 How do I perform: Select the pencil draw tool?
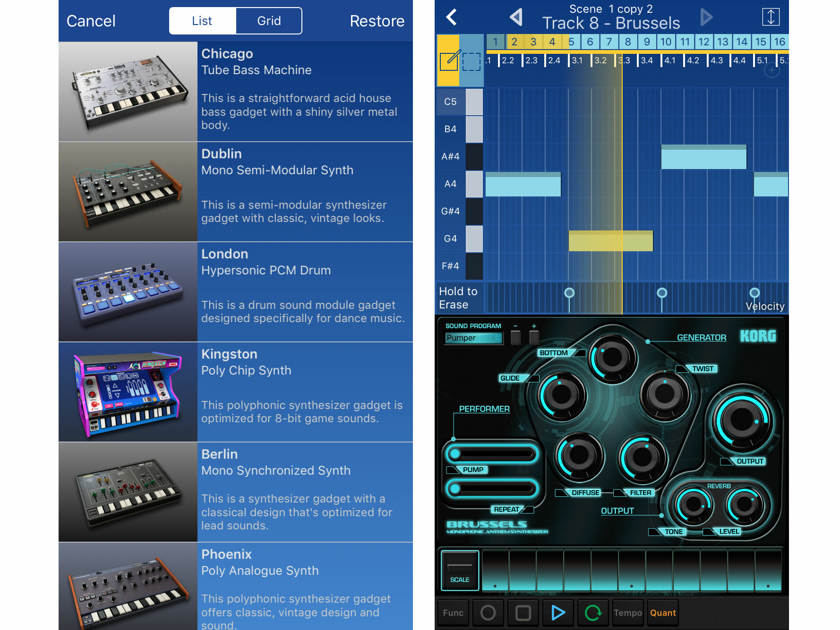449,60
